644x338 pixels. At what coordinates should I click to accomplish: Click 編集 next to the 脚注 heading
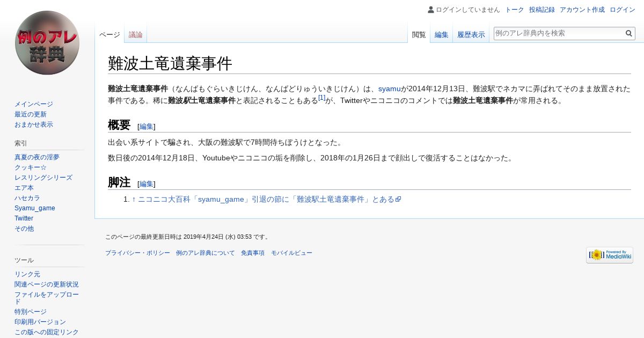click(147, 184)
